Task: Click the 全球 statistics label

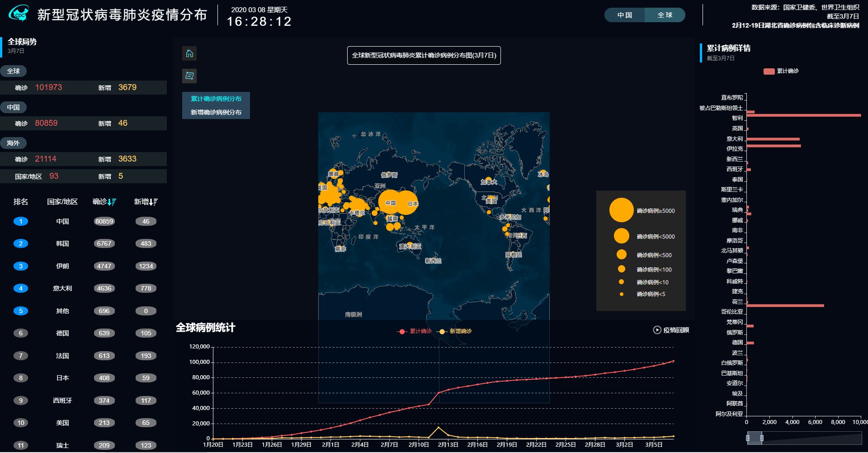Action: (x=13, y=71)
